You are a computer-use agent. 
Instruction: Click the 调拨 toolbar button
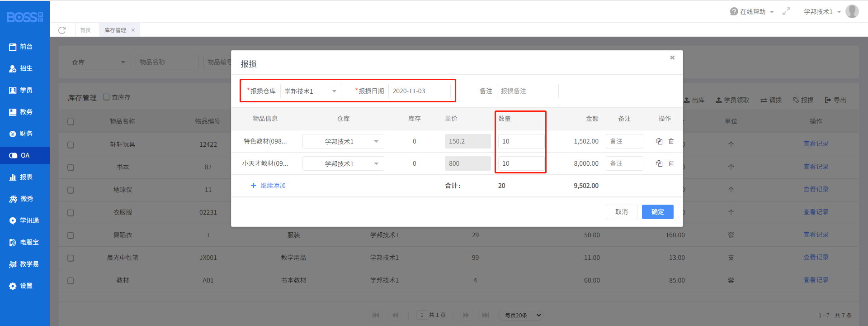(x=771, y=100)
